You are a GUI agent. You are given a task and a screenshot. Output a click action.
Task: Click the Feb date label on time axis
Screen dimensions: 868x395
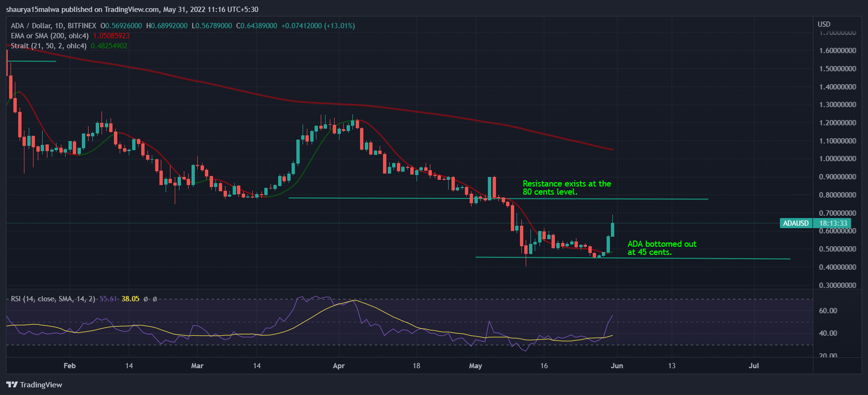point(69,366)
